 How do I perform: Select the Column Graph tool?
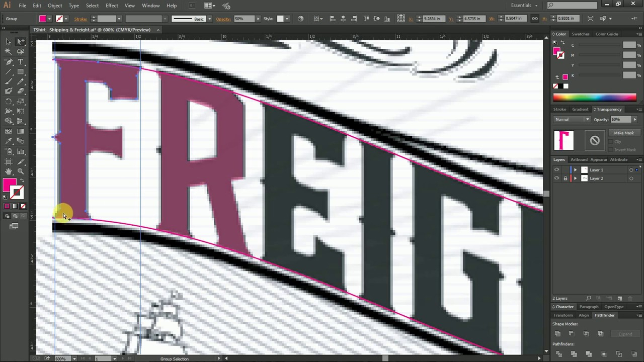(21, 151)
